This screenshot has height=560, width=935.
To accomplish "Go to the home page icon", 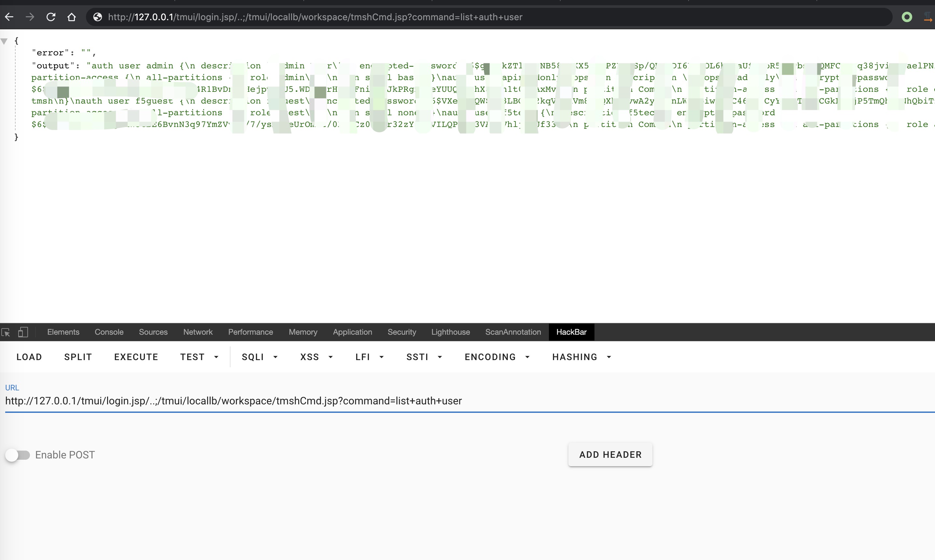I will pyautogui.click(x=72, y=17).
